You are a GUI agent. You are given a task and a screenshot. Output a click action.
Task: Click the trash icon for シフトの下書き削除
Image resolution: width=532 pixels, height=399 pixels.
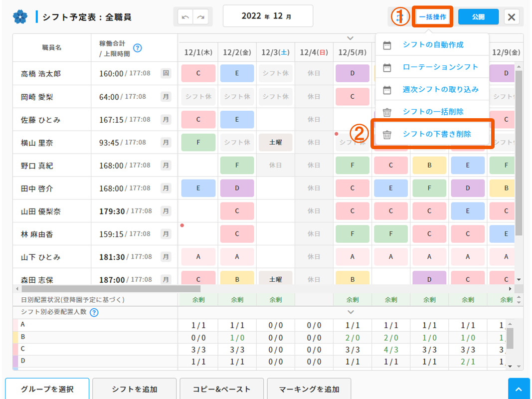tap(387, 134)
